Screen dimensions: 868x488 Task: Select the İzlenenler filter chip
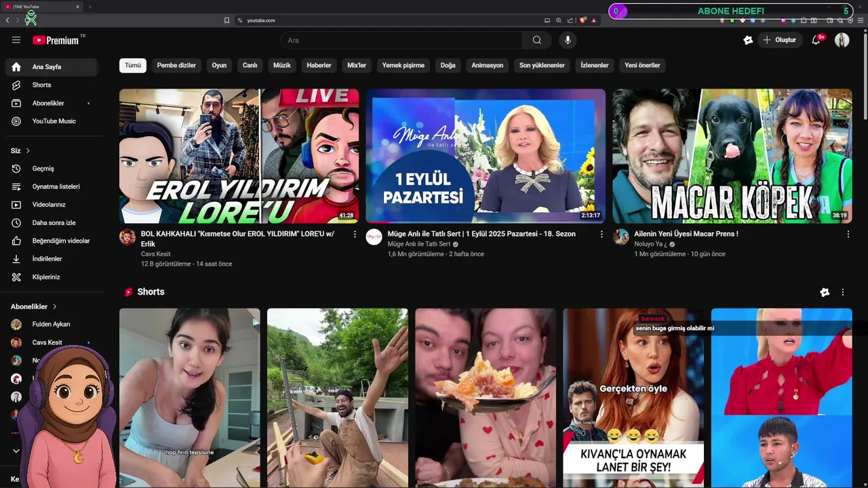(595, 66)
